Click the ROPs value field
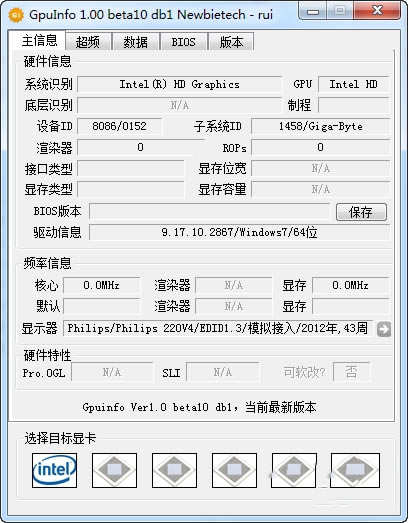408x523 pixels. tap(320, 147)
